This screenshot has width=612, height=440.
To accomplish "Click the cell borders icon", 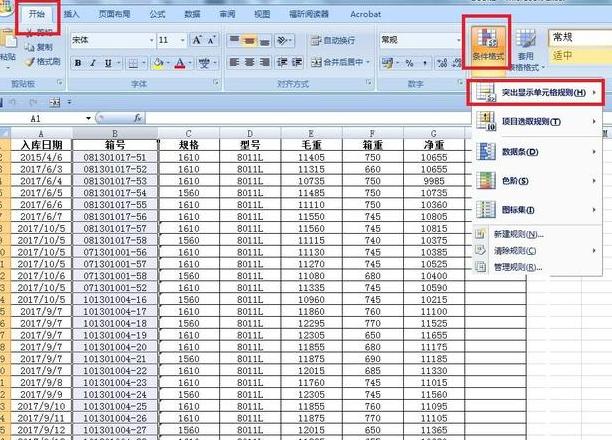I will [133, 63].
